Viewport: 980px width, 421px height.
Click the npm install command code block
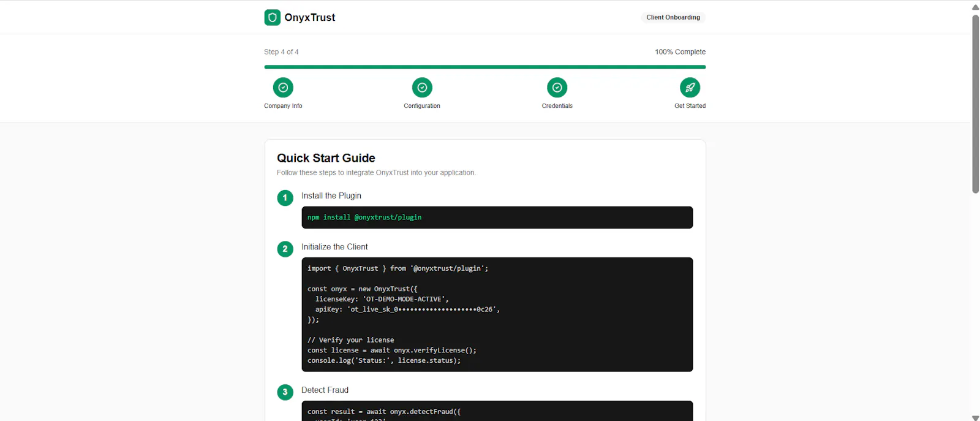(497, 218)
